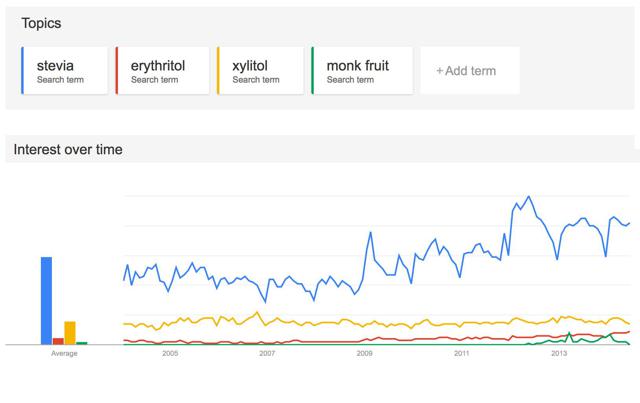Click the Add term box
640x403 pixels.
470,70
